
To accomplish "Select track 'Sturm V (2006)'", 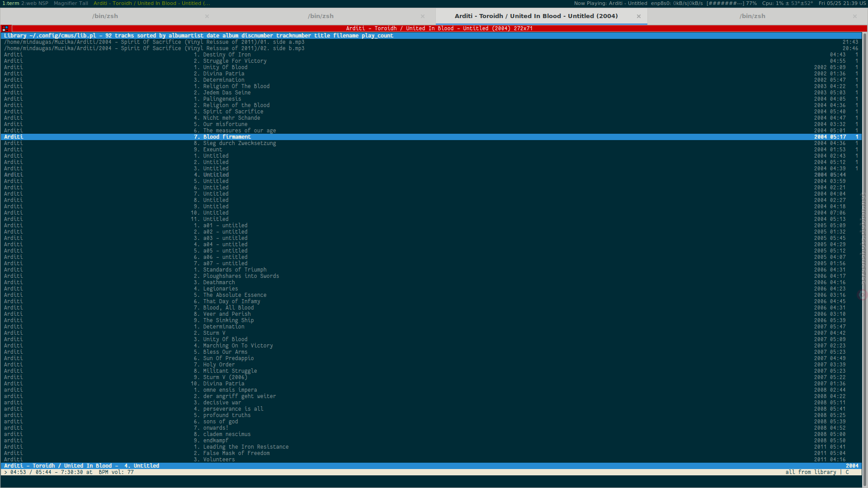I will coord(431,377).
